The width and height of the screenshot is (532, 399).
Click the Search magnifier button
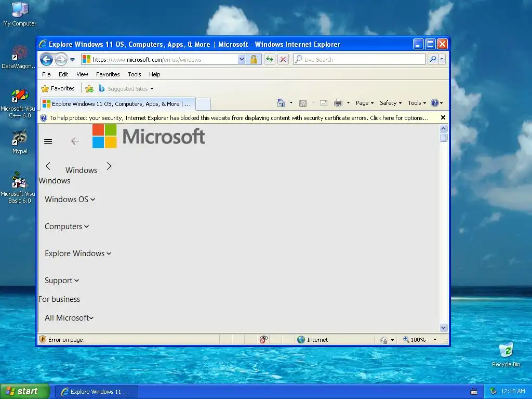[433, 60]
